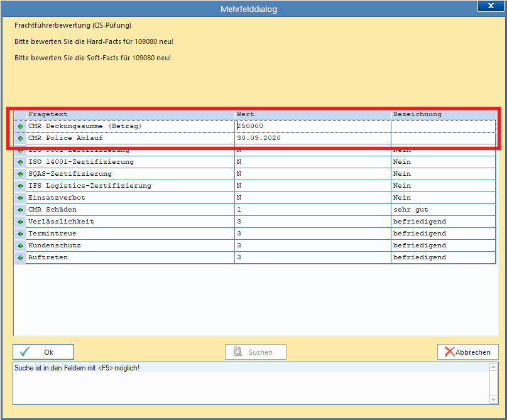Click the green plus beside Einsatzverbot
Screen dimensions: 507x420
pyautogui.click(x=20, y=198)
